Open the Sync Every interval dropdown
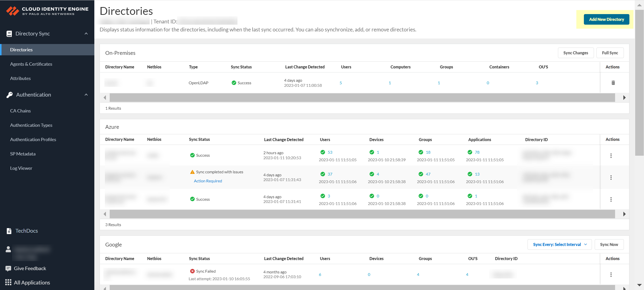This screenshot has height=290, width=644. pyautogui.click(x=559, y=244)
